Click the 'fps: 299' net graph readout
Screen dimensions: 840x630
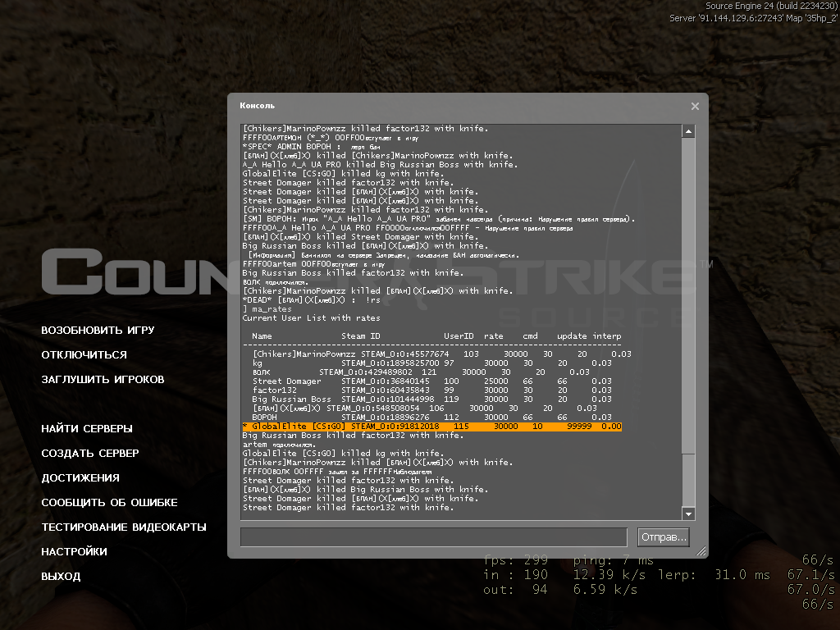515,560
